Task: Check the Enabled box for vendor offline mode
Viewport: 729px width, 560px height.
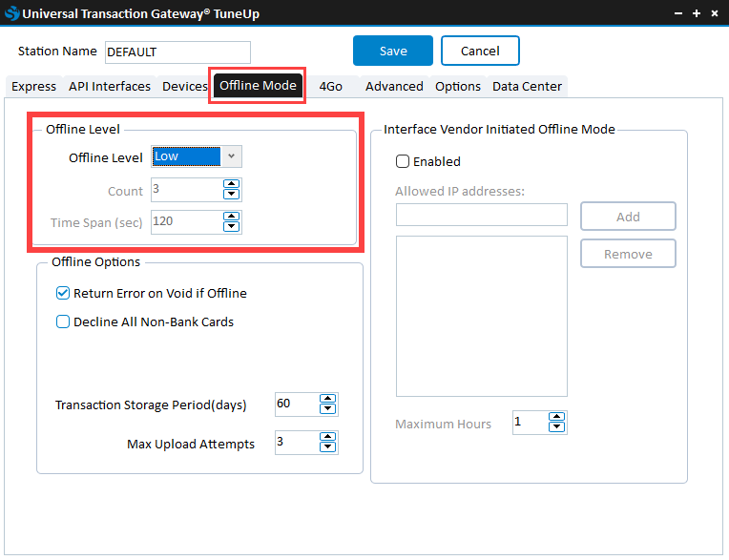Action: (x=403, y=161)
